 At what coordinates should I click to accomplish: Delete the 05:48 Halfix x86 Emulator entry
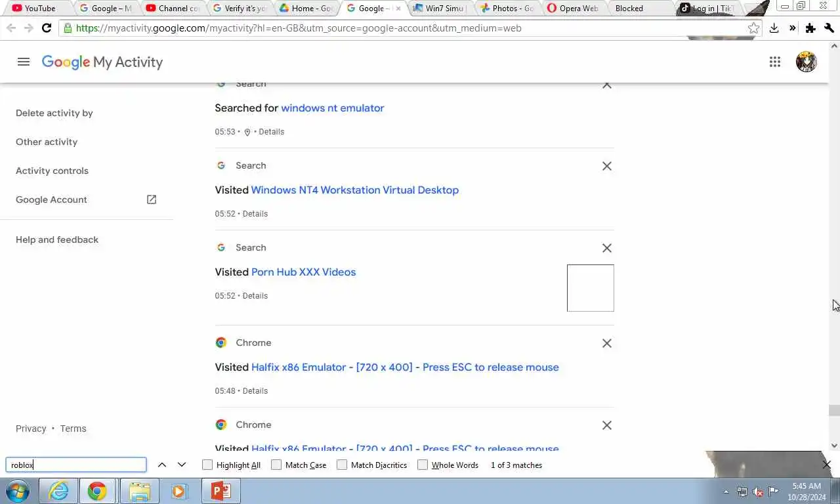click(607, 343)
